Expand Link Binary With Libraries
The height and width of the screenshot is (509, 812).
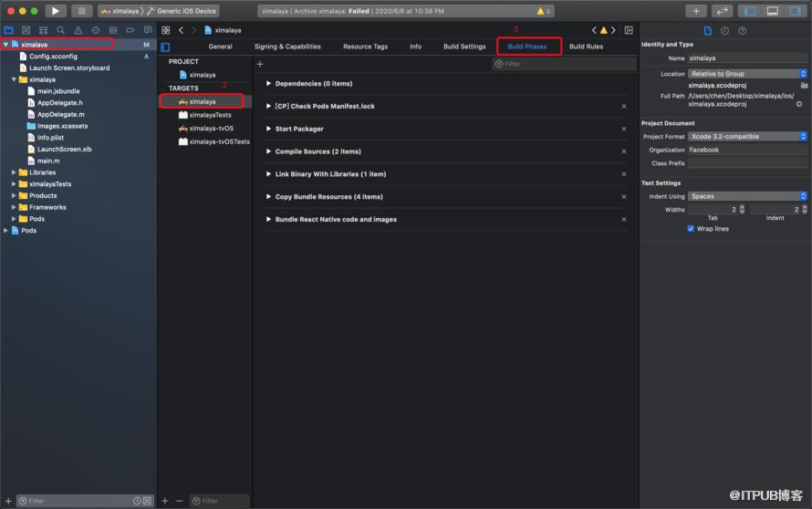click(x=268, y=174)
